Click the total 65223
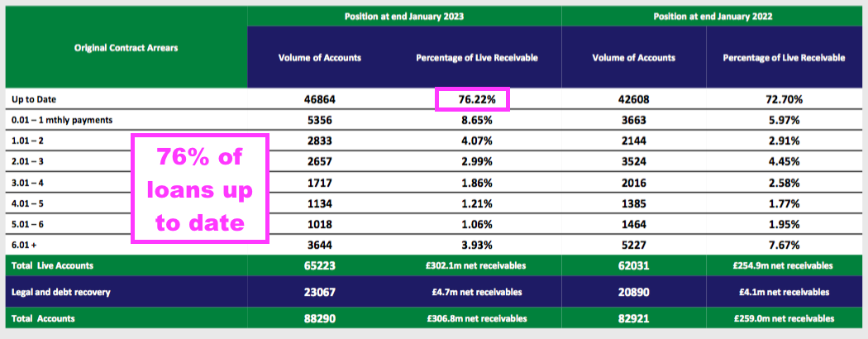Screen dimensions: 868x339 tap(320, 266)
